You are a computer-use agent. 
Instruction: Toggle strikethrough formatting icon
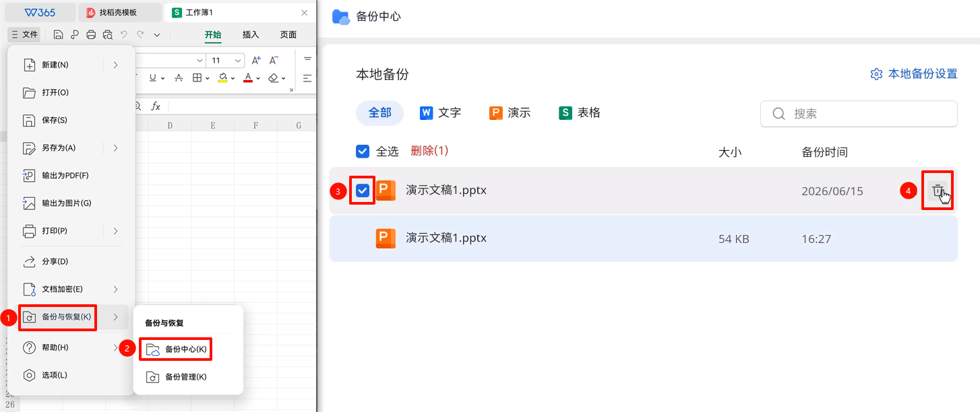click(x=179, y=78)
